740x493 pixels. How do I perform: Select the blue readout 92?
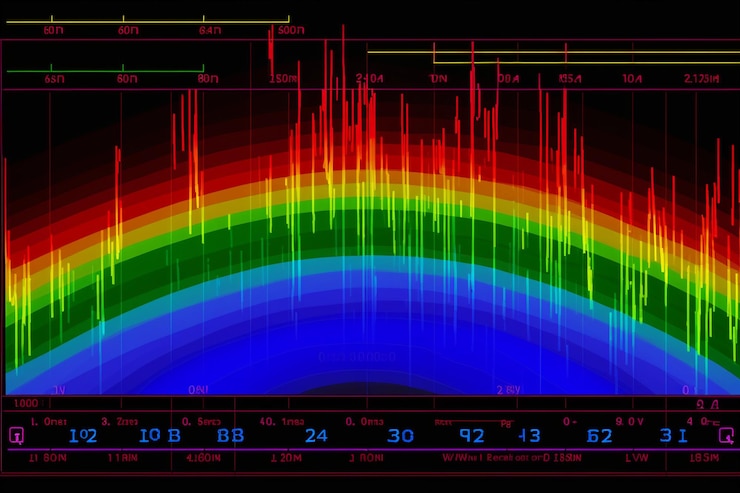(472, 436)
